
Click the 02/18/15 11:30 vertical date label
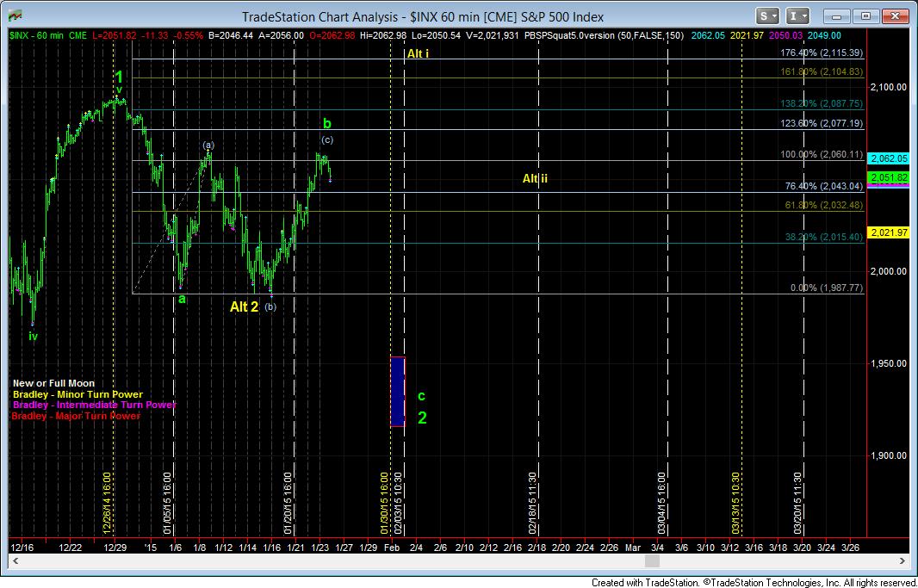pyautogui.click(x=533, y=503)
